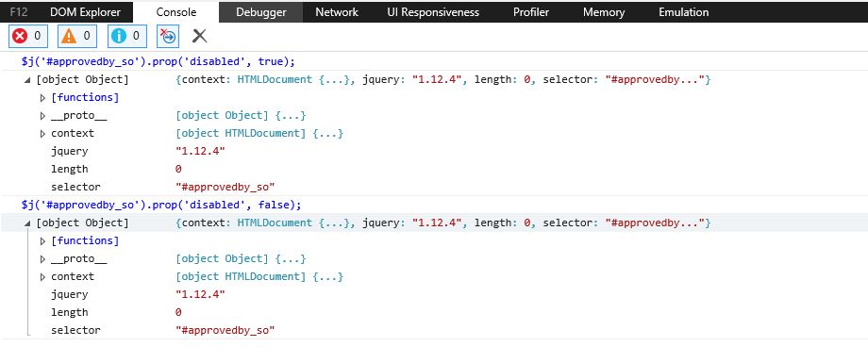Switch to UI Responsiveness tab
The height and width of the screenshot is (363, 868).
(x=433, y=11)
